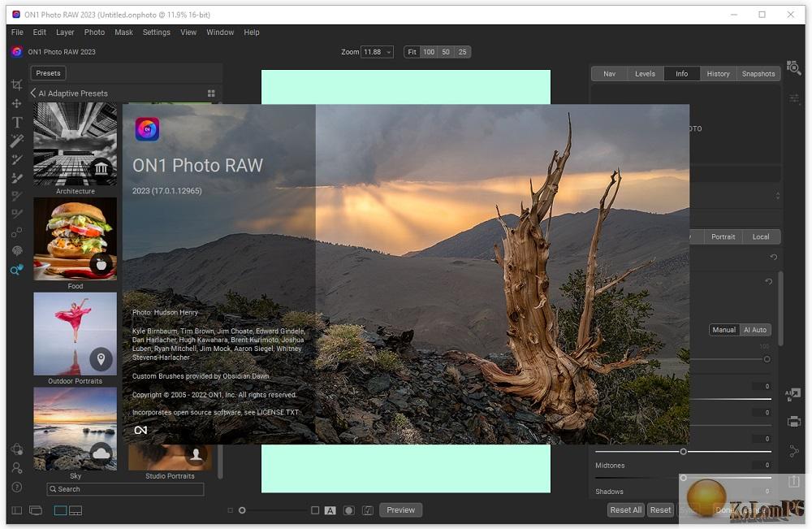Set zoom to 100
This screenshot has height=529, width=812.
tap(429, 52)
